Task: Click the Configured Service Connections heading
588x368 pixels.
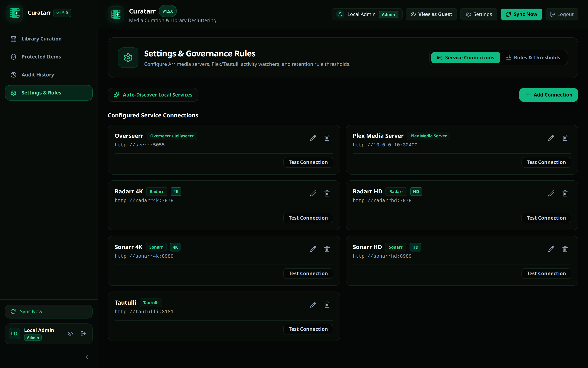Action: (153, 115)
